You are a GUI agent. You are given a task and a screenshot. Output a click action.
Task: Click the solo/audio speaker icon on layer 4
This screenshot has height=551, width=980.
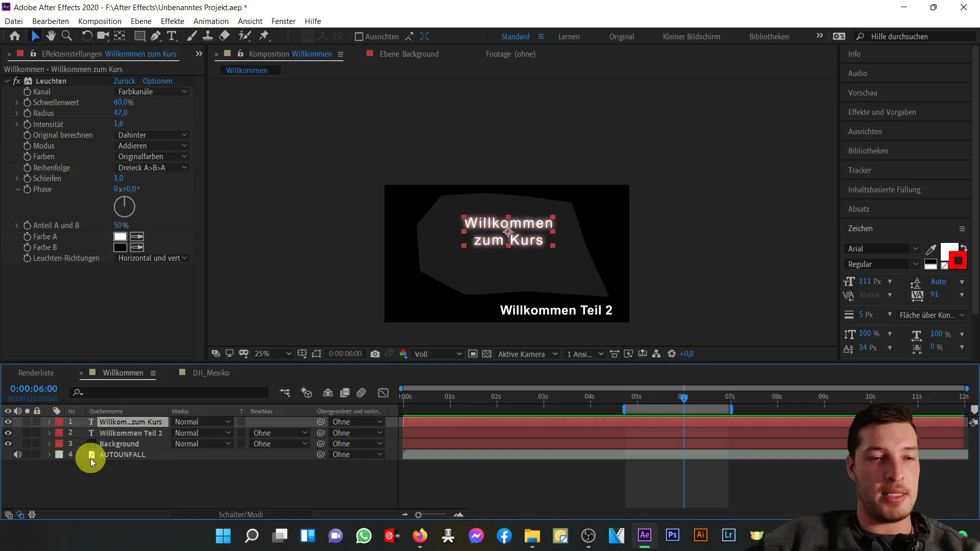[17, 454]
